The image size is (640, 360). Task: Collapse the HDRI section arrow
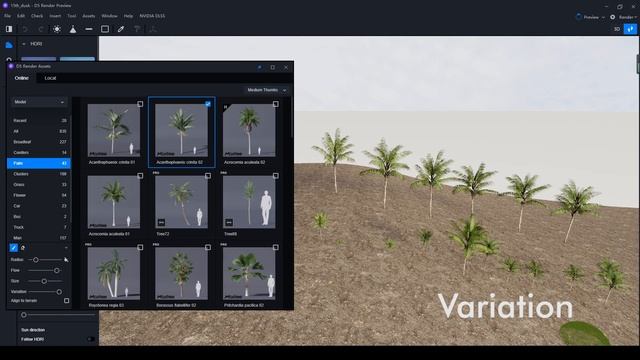pos(24,44)
